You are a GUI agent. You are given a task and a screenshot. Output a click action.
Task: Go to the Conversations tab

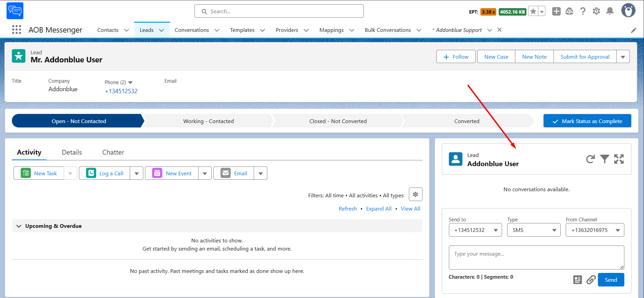point(192,30)
